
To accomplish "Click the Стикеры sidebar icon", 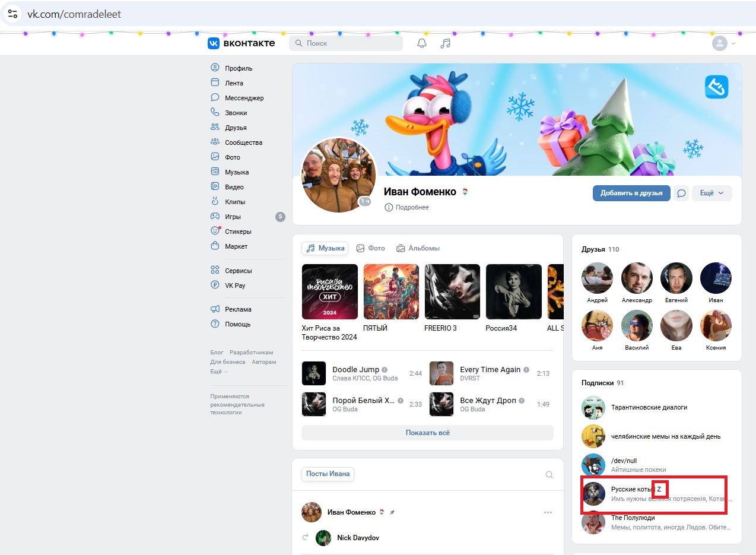I will click(x=215, y=231).
